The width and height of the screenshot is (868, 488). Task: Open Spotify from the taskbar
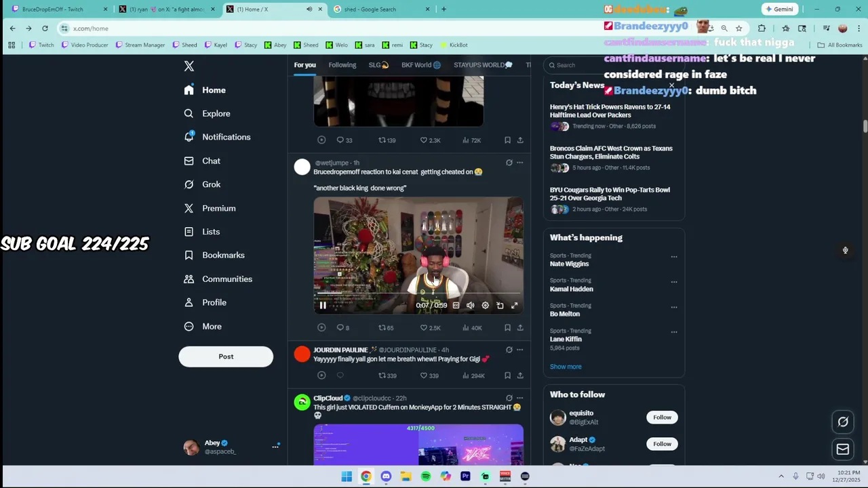[426, 476]
